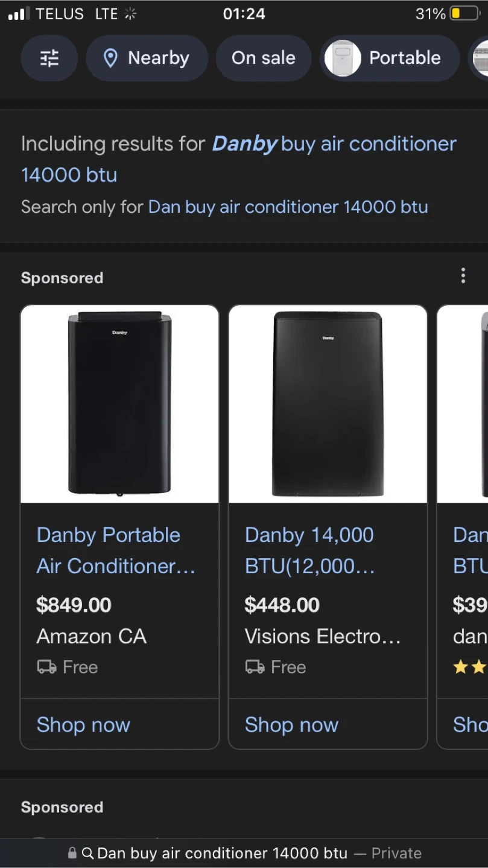Toggle the Portable filter chip

click(x=390, y=58)
